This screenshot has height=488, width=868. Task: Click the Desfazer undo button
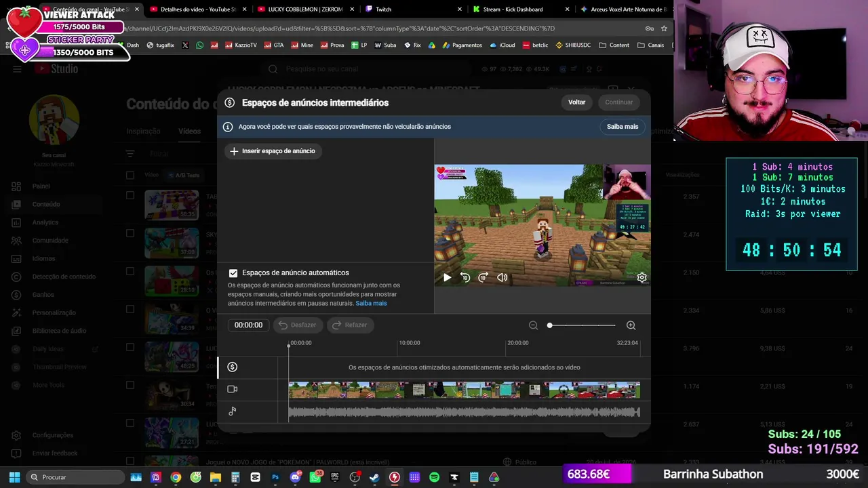[x=298, y=325]
